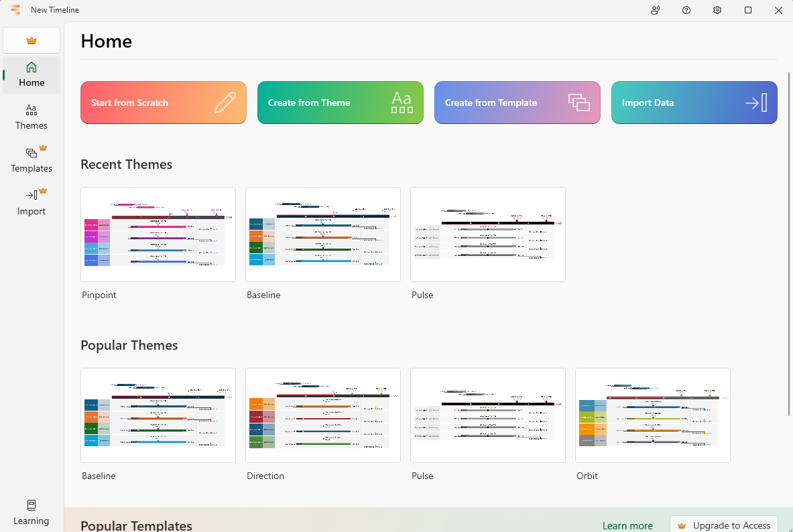Select the Pinpoint recent theme thumbnail

click(158, 235)
